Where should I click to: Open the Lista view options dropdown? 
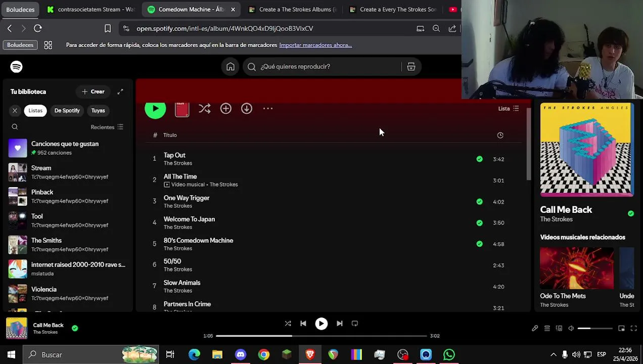point(509,109)
